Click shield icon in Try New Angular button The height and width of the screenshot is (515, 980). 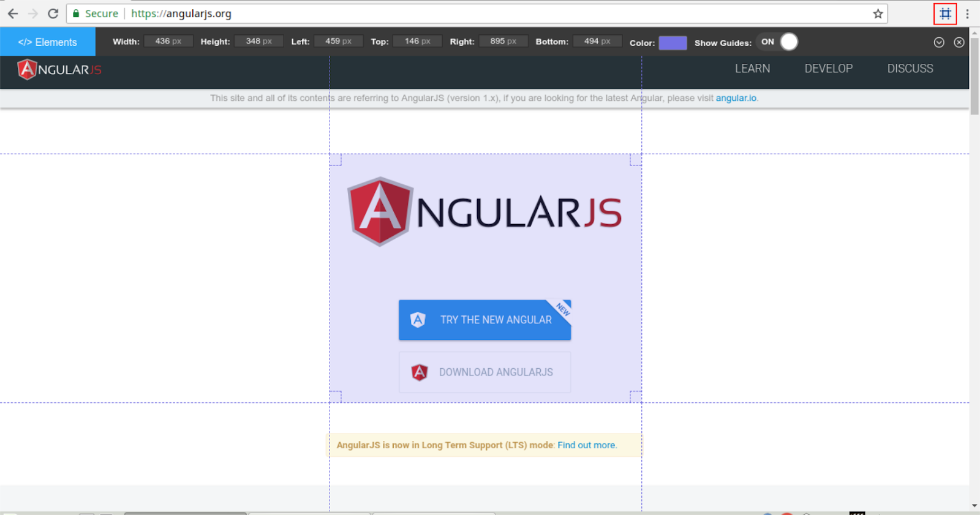tap(418, 320)
